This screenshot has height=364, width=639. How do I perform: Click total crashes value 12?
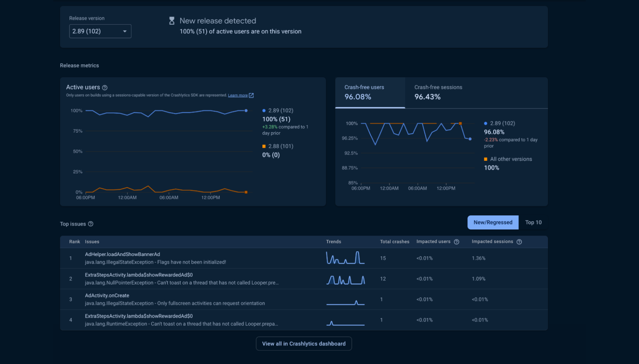tap(383, 279)
